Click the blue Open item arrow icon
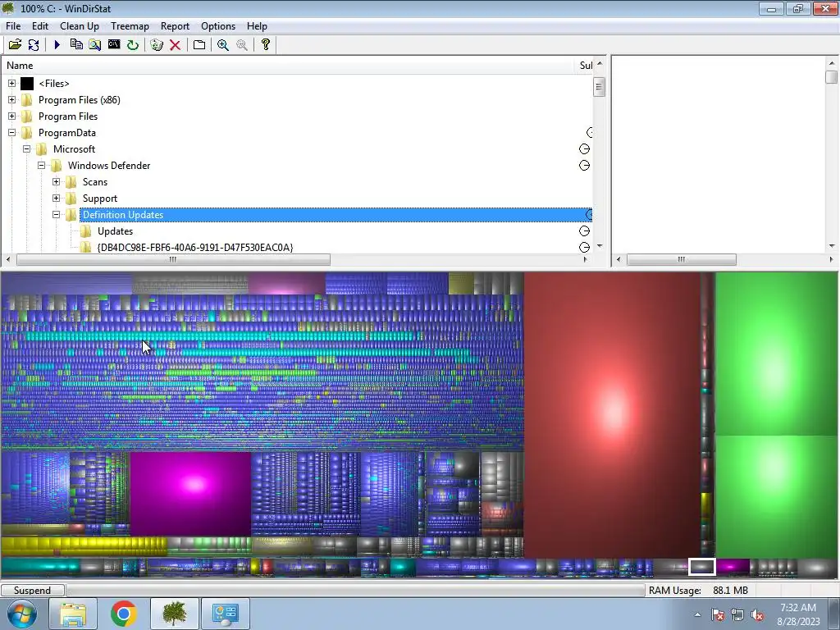The image size is (840, 630). pos(57,44)
